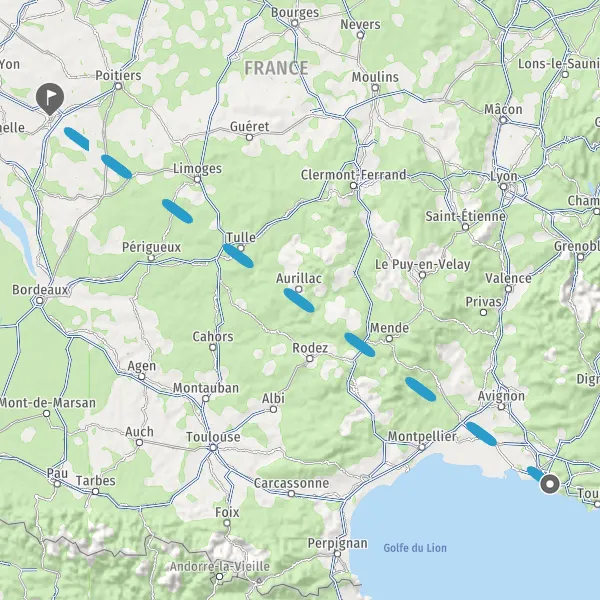
Task: Click the route dash nearest the flag marker
Action: point(77,138)
